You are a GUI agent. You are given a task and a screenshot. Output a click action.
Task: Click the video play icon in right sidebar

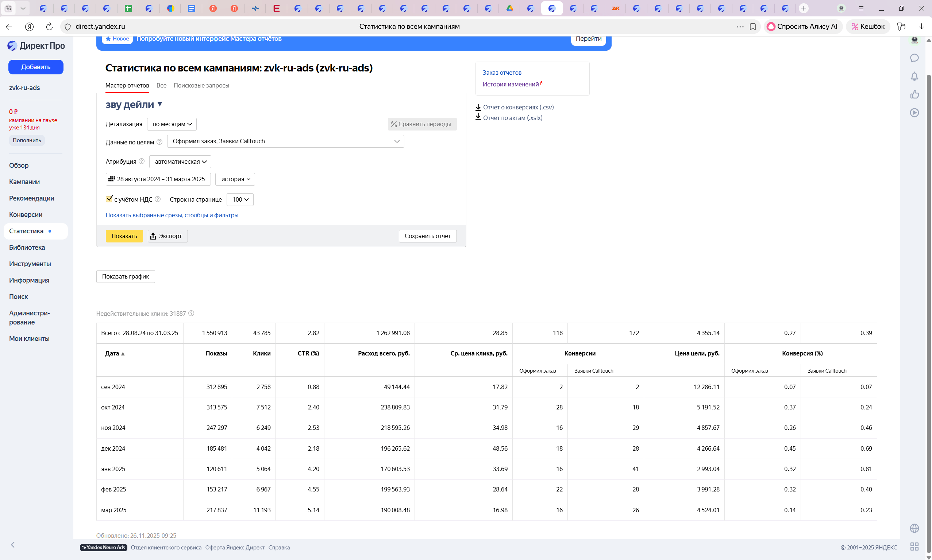tap(914, 112)
